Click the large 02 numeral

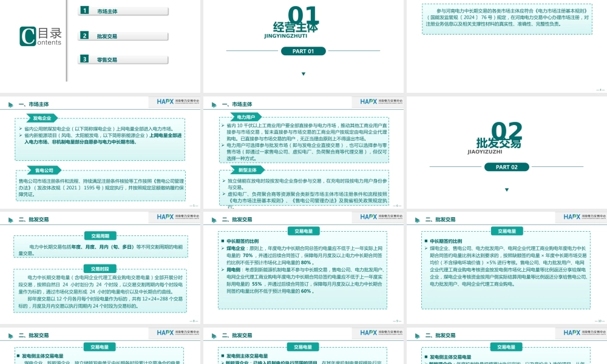click(507, 131)
